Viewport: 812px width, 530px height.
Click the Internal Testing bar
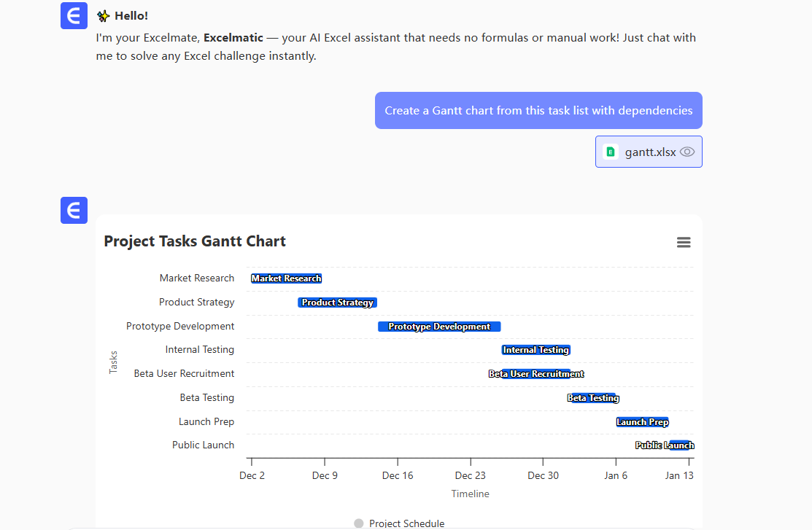click(535, 349)
